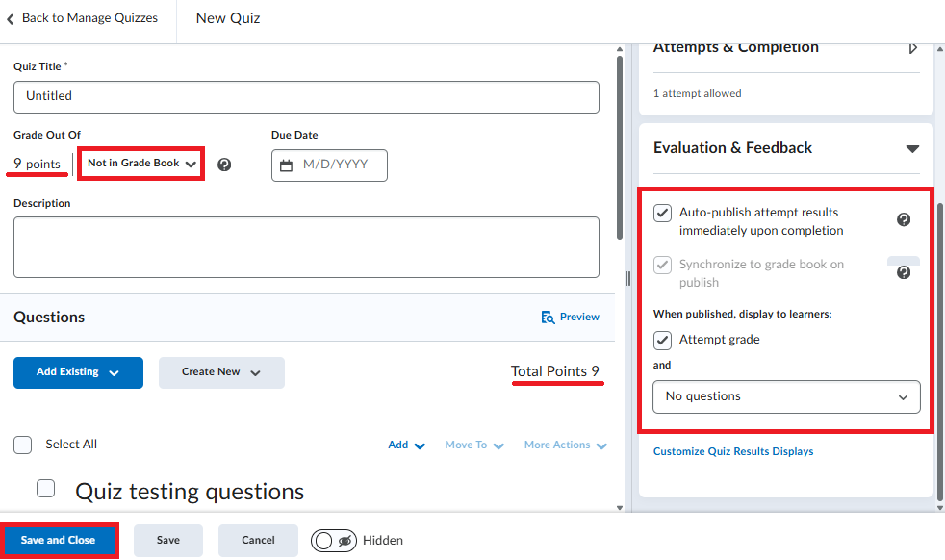
Task: Click help icon beside Not in Grade Book
Action: click(224, 165)
